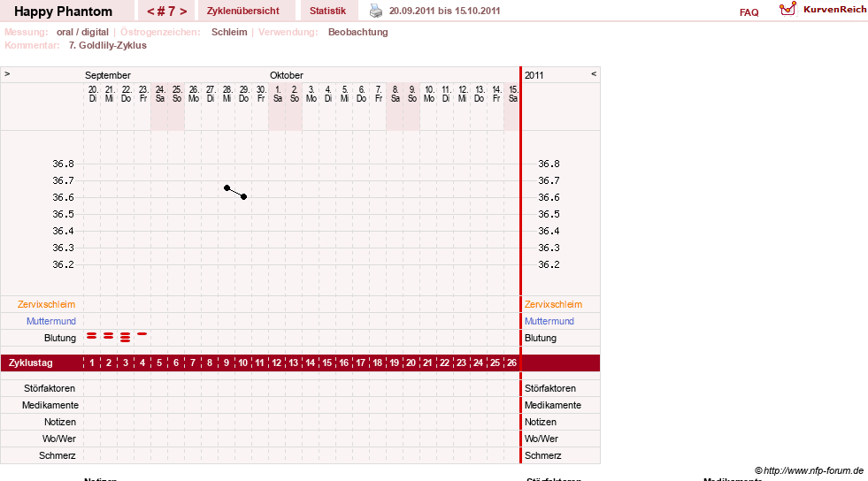Click the left Blutung row label
868x481 pixels.
click(x=60, y=339)
